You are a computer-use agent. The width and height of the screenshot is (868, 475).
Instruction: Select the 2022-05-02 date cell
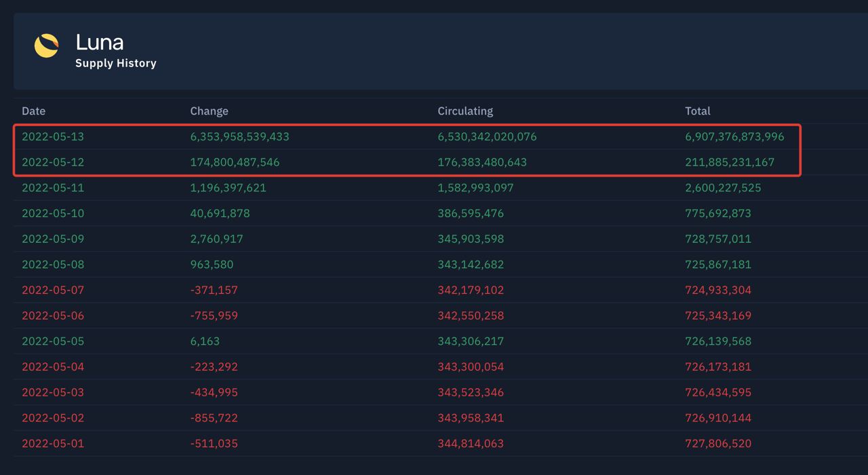(x=53, y=417)
